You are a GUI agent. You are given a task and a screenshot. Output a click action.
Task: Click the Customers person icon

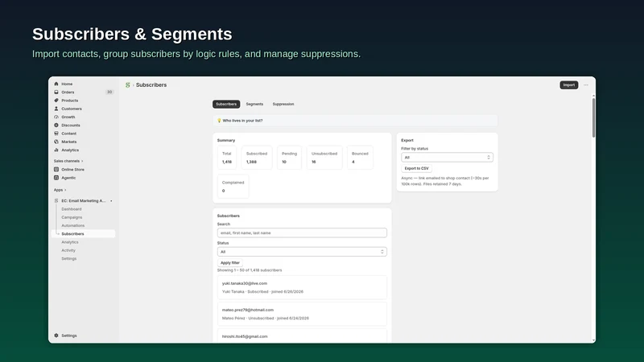coord(56,109)
